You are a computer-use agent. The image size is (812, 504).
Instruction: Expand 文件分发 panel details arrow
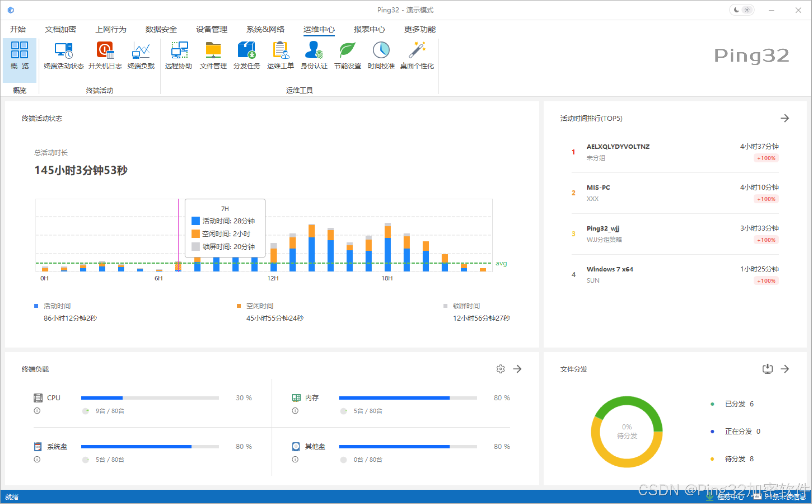(x=785, y=369)
